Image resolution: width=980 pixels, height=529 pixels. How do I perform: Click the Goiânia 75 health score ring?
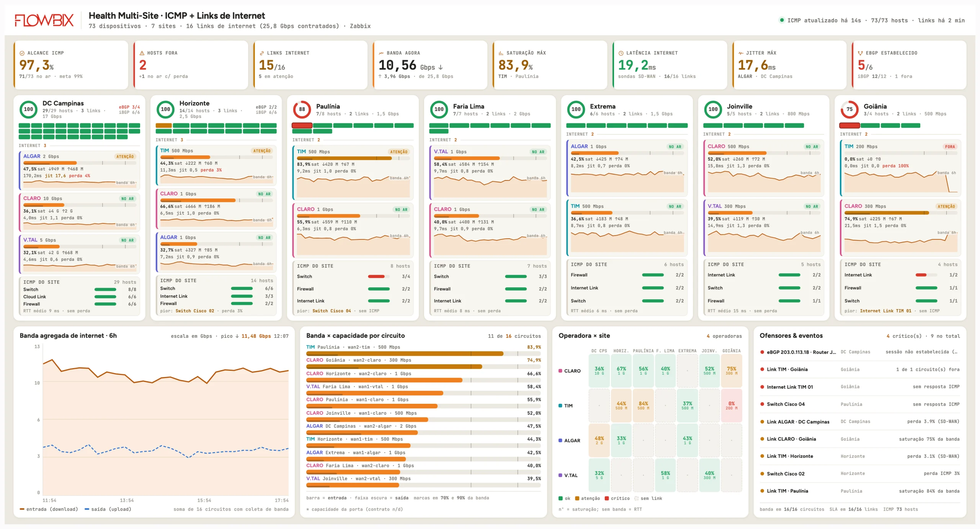(850, 110)
